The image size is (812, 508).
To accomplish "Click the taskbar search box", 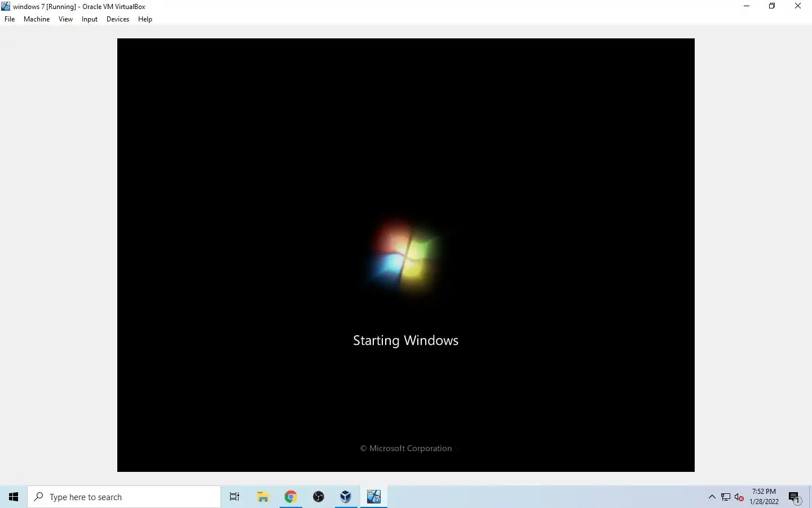I will pos(124,497).
